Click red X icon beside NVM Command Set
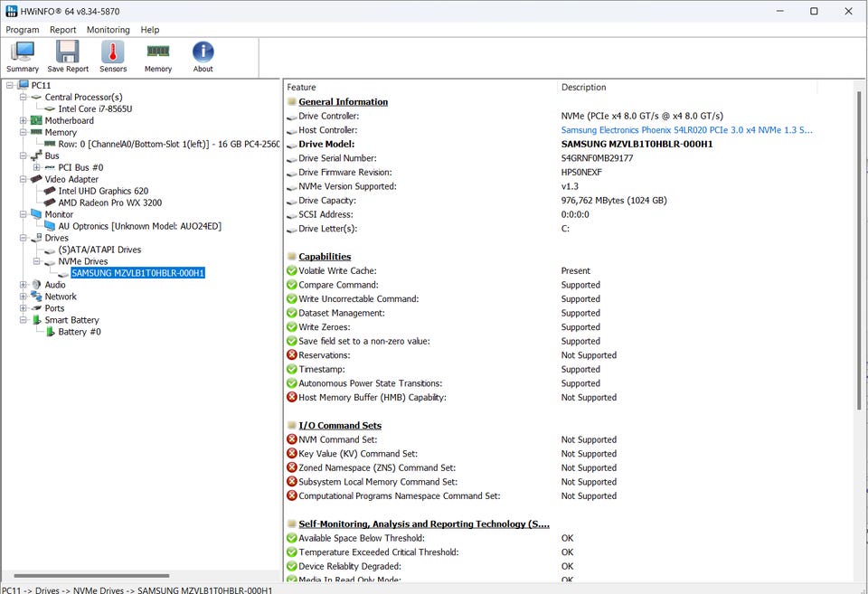Screen dimensions: 868x594 coord(292,439)
